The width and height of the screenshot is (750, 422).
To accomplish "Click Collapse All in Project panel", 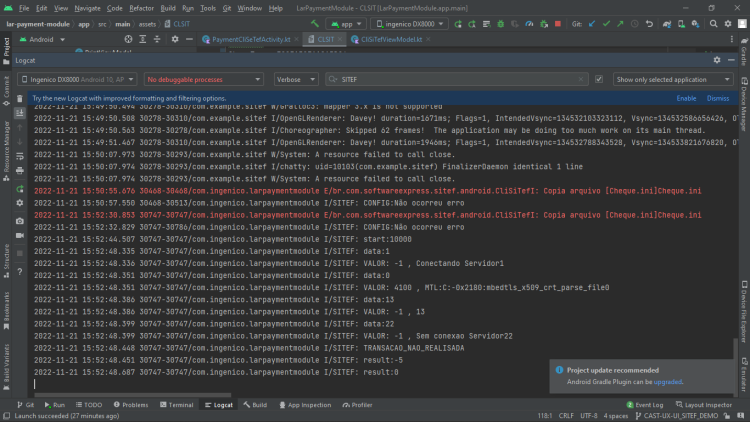I will point(157,39).
